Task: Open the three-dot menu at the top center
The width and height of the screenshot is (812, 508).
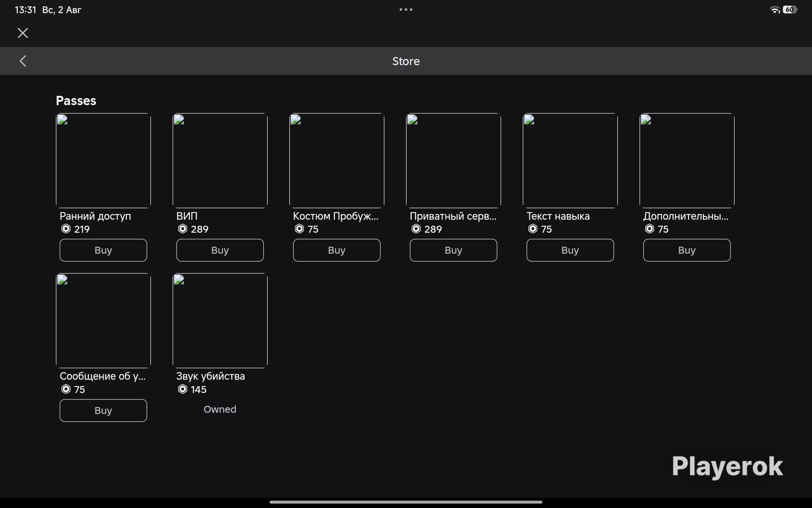Action: coord(406,9)
